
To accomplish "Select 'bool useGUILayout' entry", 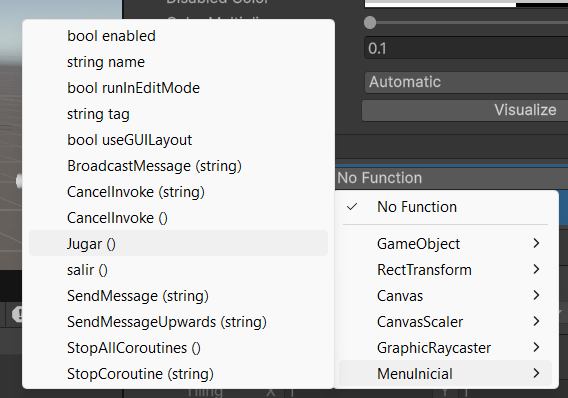I will click(178, 140).
